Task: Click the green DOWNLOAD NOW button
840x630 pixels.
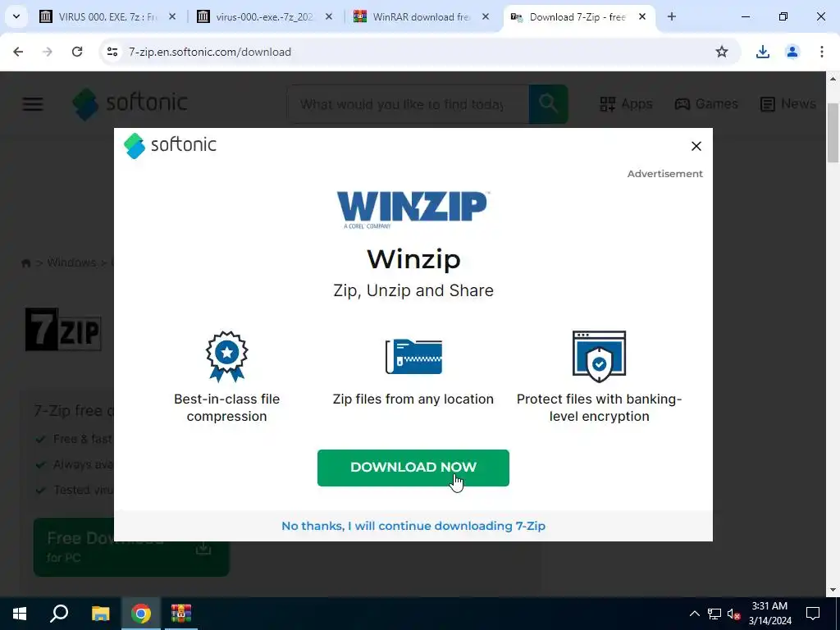Action: tap(413, 468)
